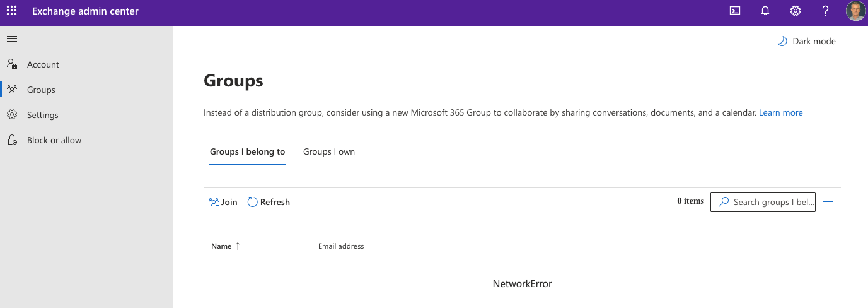Open notifications bell icon

[x=765, y=11]
